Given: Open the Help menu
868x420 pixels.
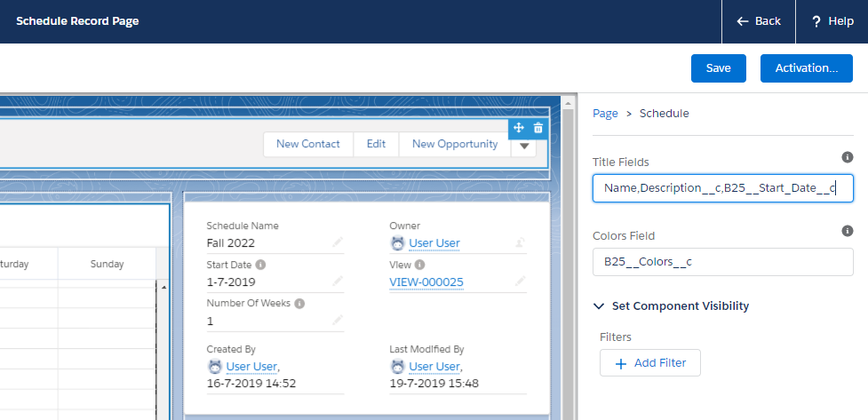Looking at the screenshot, I should (x=832, y=21).
